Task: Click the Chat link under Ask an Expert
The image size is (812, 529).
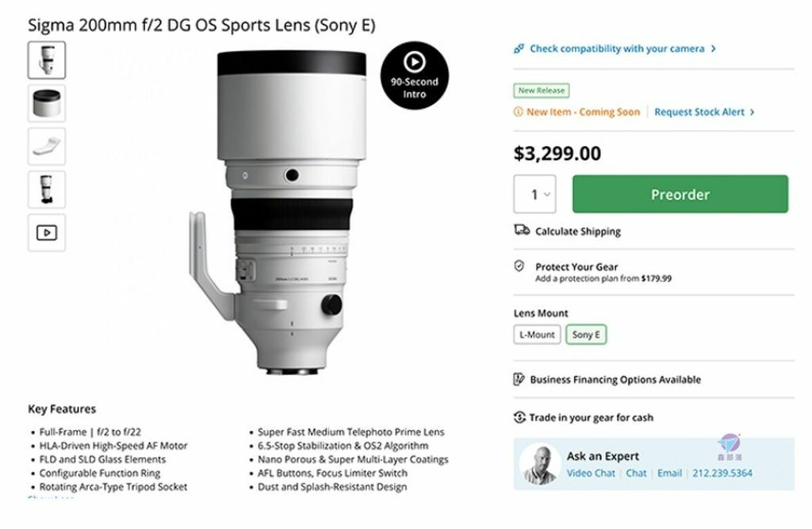Action: tap(636, 473)
